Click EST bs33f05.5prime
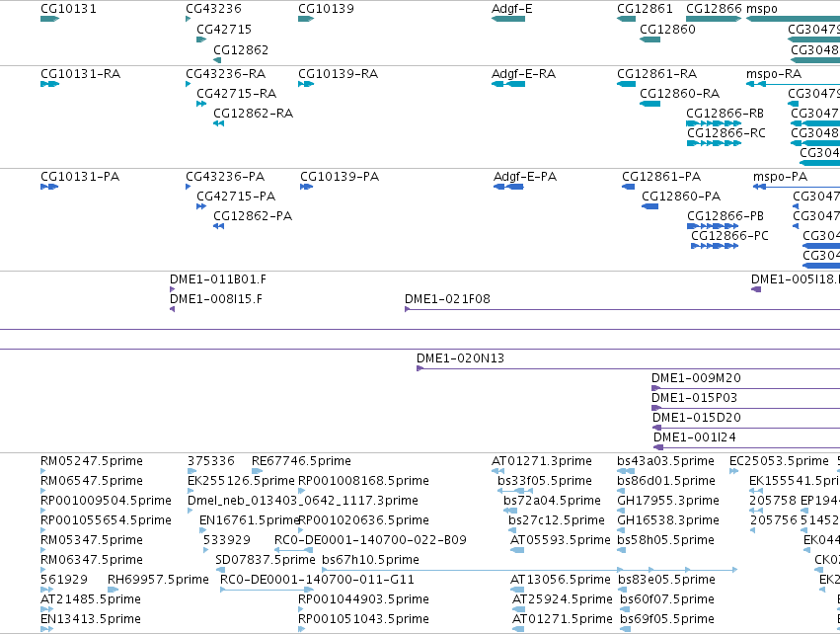The width and height of the screenshot is (840, 634). click(x=545, y=481)
